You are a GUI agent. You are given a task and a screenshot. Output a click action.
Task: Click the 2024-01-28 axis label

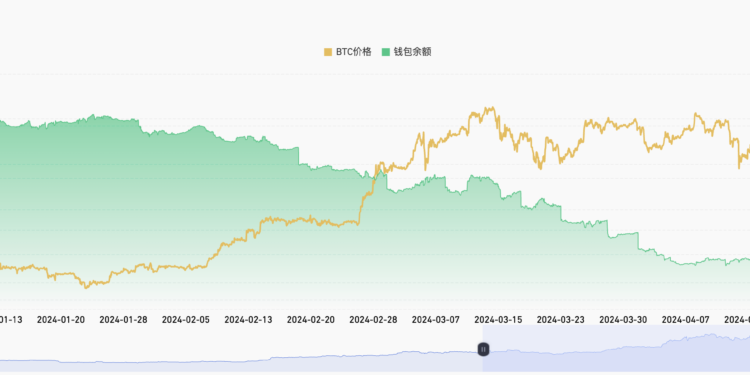123,320
